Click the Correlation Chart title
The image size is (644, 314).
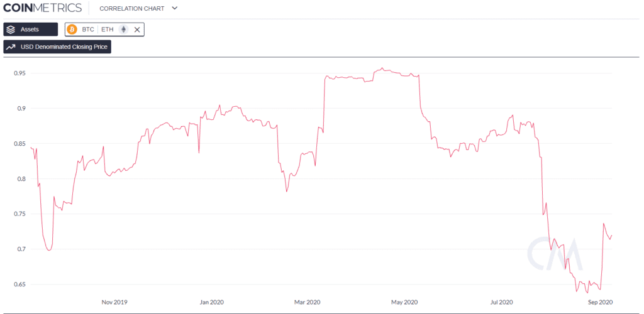(132, 9)
